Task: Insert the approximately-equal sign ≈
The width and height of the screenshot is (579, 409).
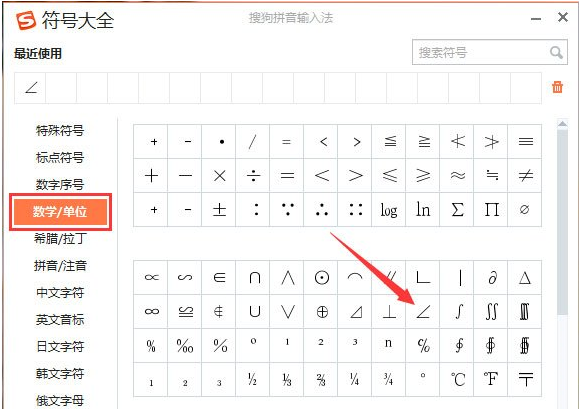Action: pyautogui.click(x=457, y=176)
